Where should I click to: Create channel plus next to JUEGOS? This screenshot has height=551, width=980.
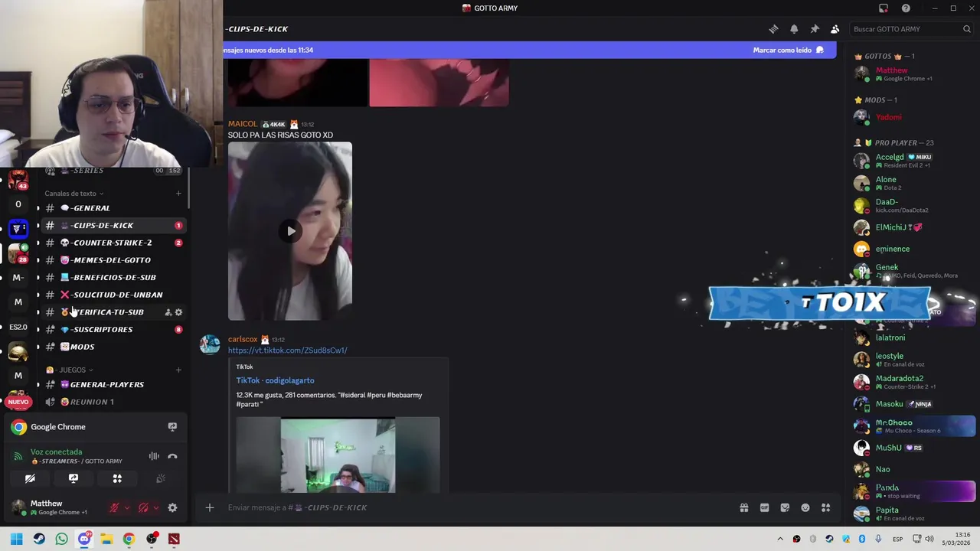coord(178,370)
